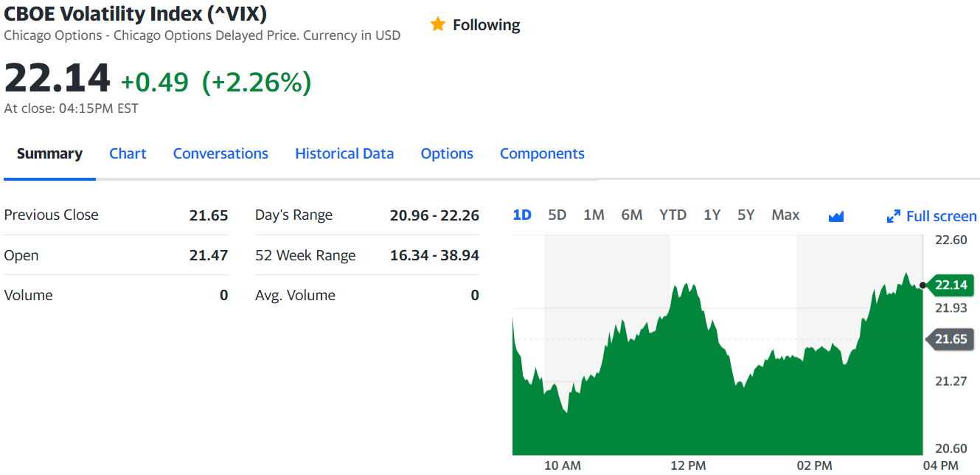Viewport: 980px width, 475px height.
Task: Click the 52 Week Range value 16.34 - 38.94
Action: [x=434, y=255]
